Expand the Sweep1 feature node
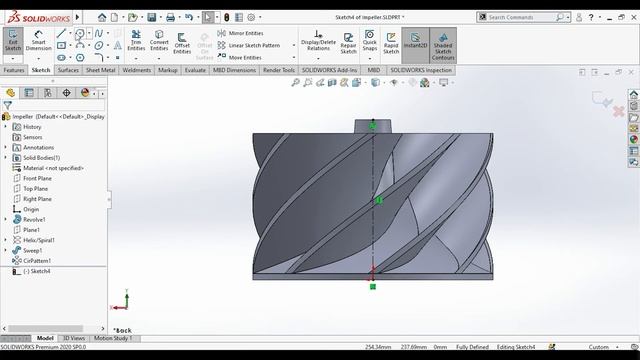 point(6,250)
